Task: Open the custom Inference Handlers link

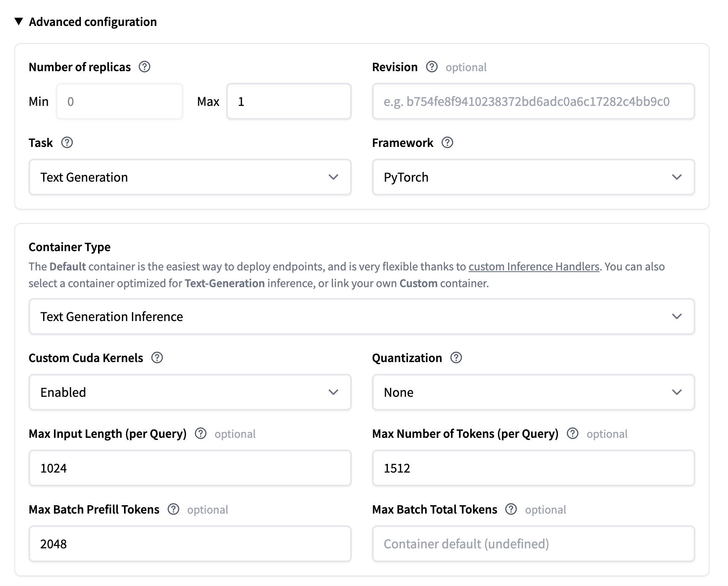Action: pyautogui.click(x=534, y=266)
